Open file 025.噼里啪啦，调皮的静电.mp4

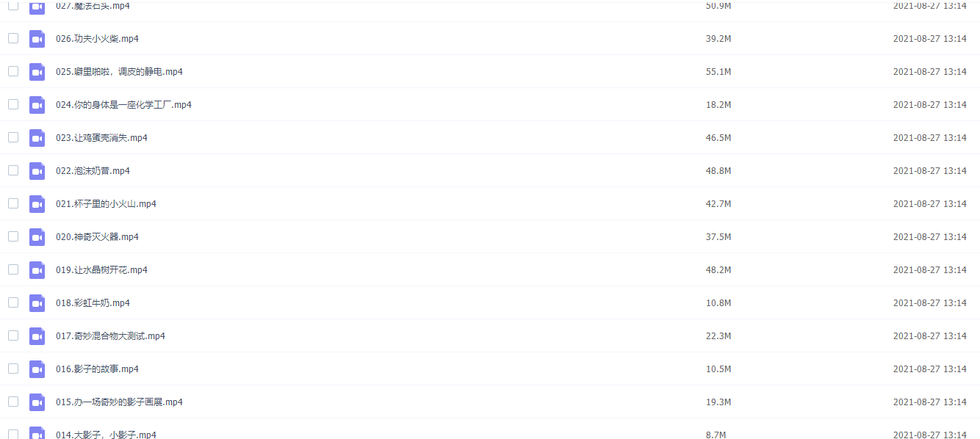119,72
